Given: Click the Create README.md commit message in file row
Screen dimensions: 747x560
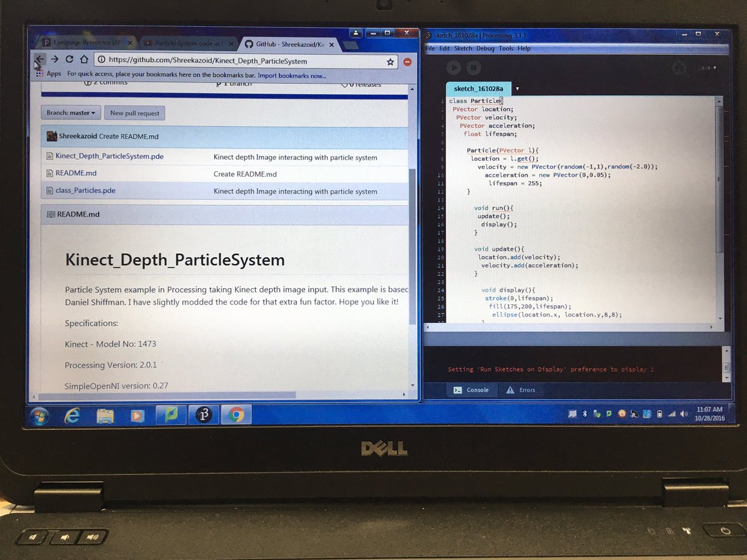Looking at the screenshot, I should (x=245, y=174).
